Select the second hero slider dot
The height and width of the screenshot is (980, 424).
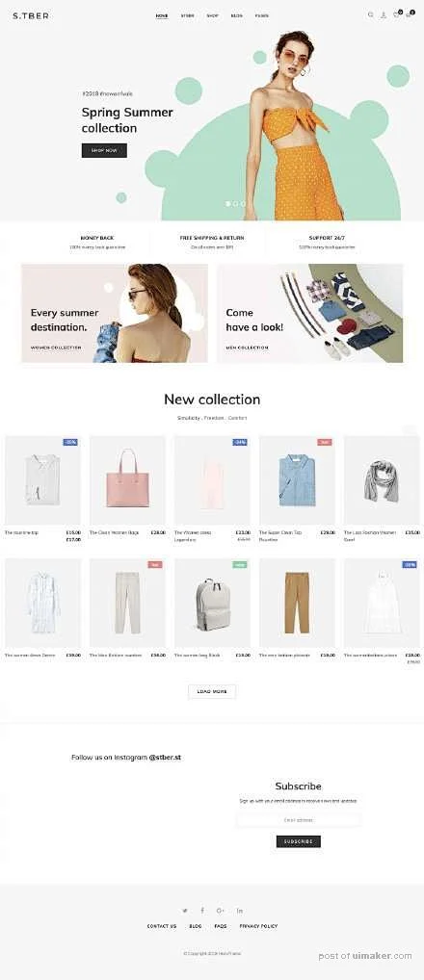235,203
